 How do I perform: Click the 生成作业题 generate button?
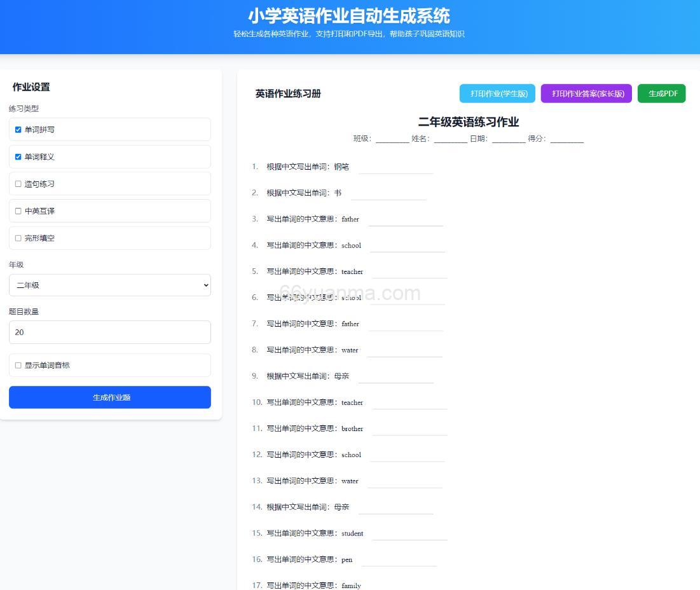pyautogui.click(x=109, y=397)
